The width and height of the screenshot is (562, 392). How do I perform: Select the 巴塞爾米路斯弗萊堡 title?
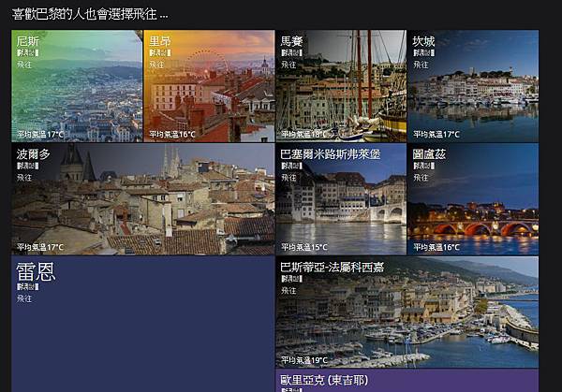click(x=330, y=154)
